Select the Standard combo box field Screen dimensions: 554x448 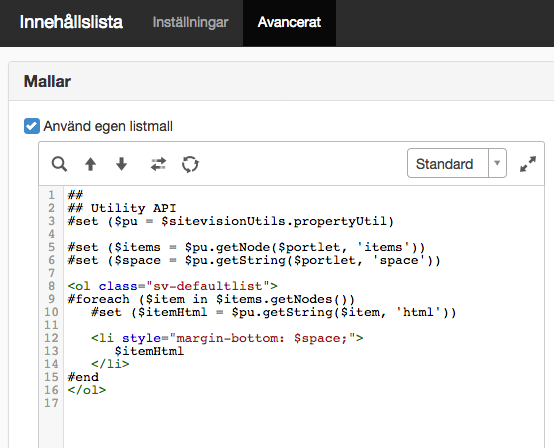[456, 163]
